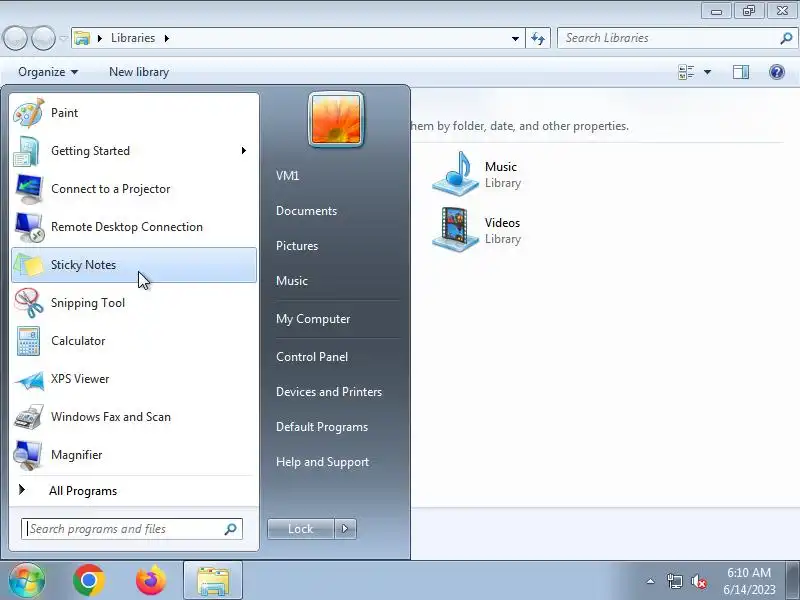Viewport: 800px width, 600px height.
Task: Open the Magnifier tool
Action: [x=133, y=455]
